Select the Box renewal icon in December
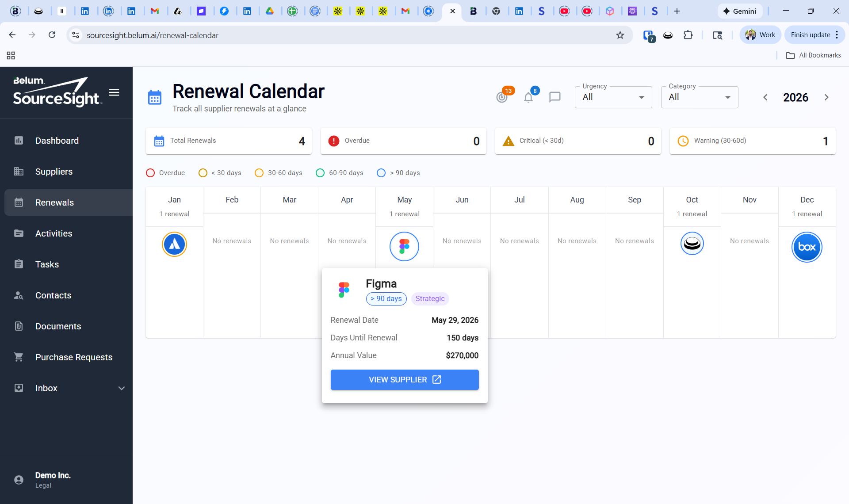Viewport: 849px width, 504px height. click(807, 247)
